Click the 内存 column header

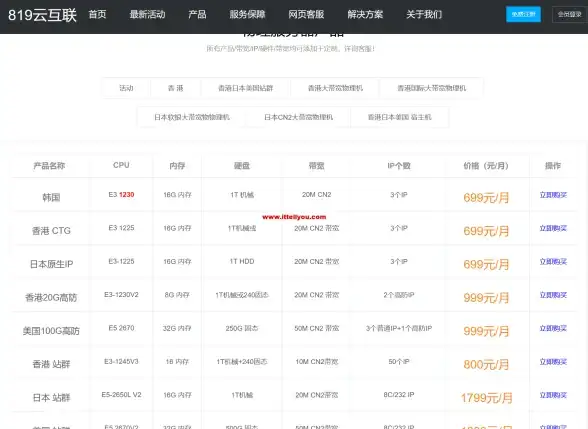(177, 166)
